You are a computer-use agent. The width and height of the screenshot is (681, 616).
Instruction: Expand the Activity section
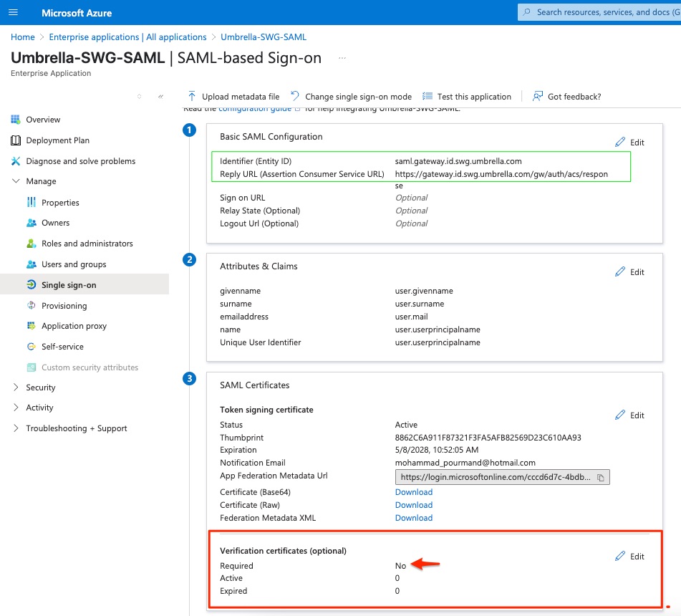(x=16, y=408)
